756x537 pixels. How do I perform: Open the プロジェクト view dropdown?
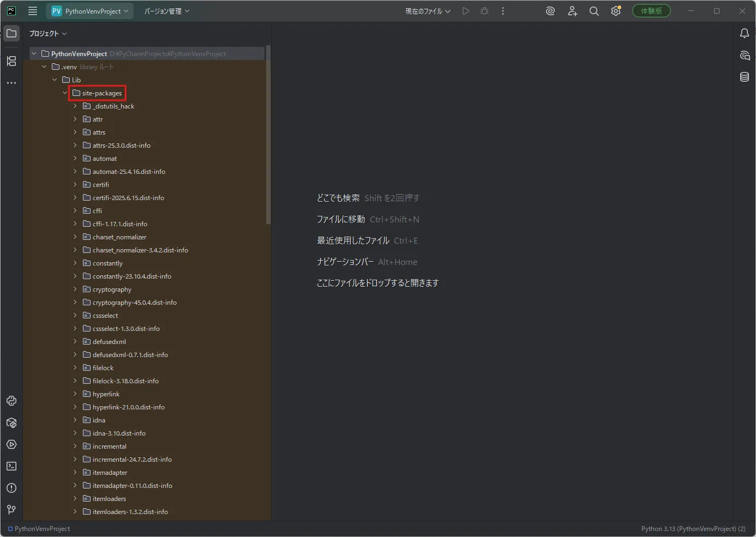point(48,33)
